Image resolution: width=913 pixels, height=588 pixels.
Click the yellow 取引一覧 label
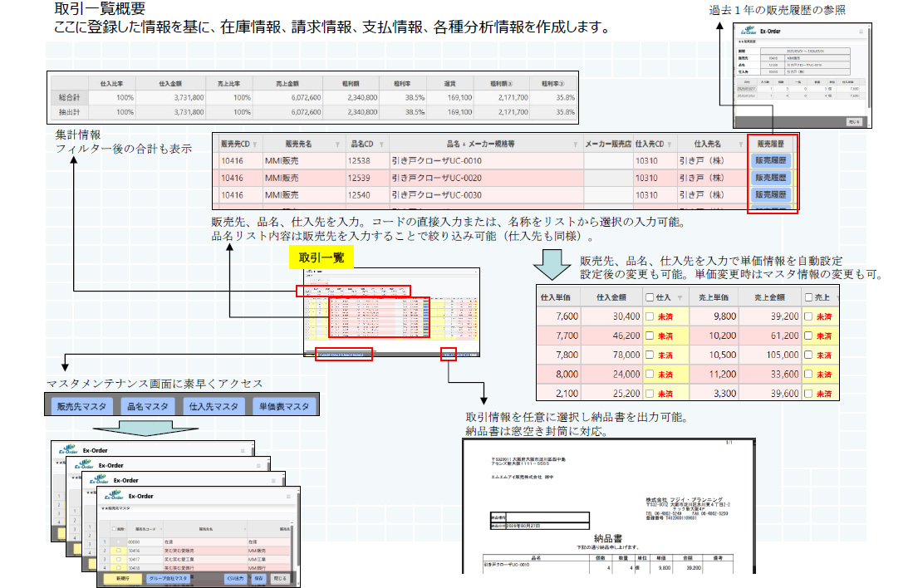tap(321, 257)
